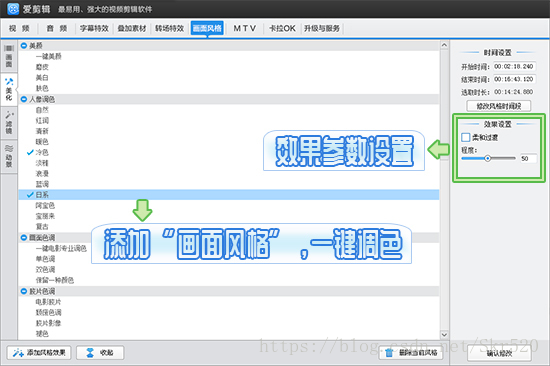Select the 双色调 effect
550x366 pixels.
(45, 269)
